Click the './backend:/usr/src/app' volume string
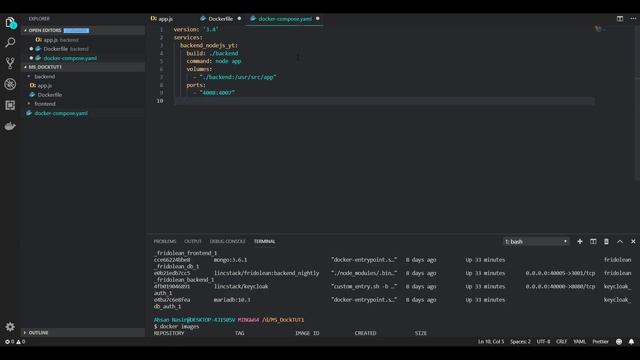 pyautogui.click(x=238, y=77)
